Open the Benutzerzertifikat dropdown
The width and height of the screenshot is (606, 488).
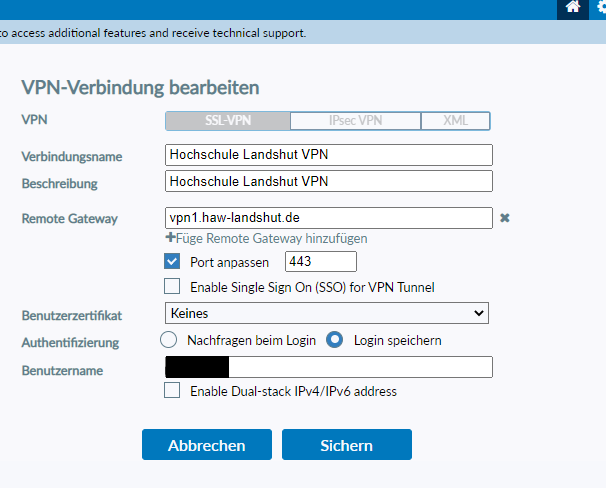[327, 313]
